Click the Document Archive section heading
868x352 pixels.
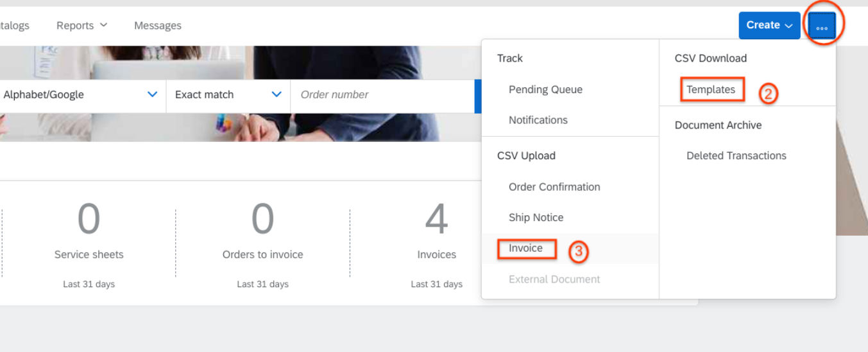[x=719, y=125]
